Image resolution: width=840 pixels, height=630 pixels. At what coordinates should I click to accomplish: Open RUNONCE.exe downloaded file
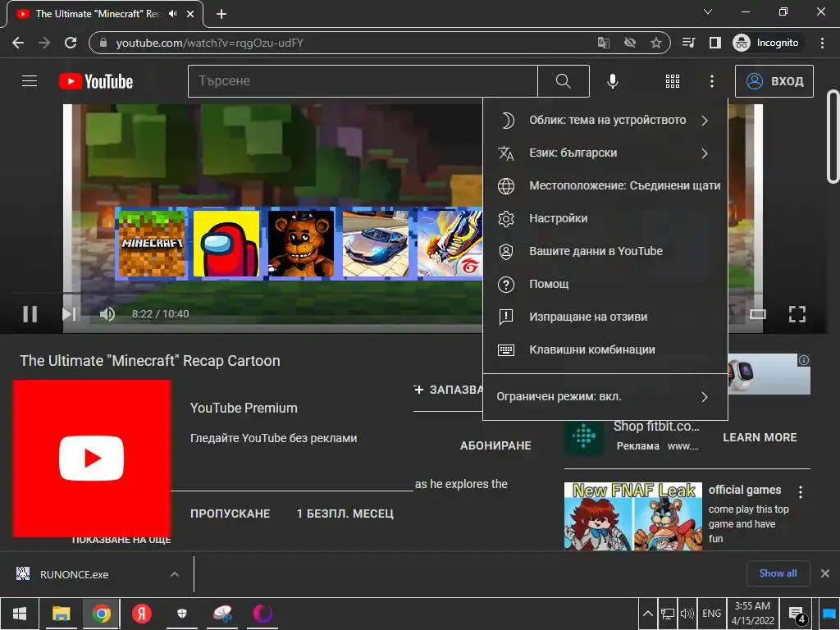(74, 574)
